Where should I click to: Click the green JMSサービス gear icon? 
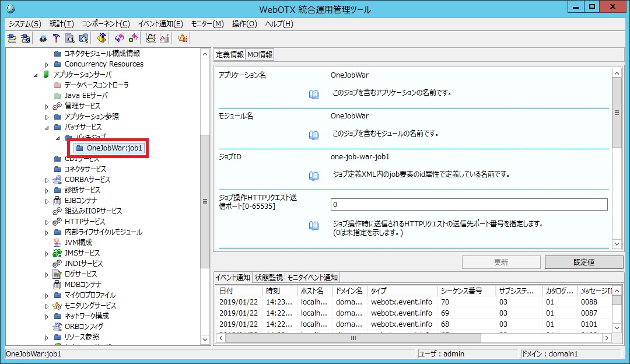(57, 253)
